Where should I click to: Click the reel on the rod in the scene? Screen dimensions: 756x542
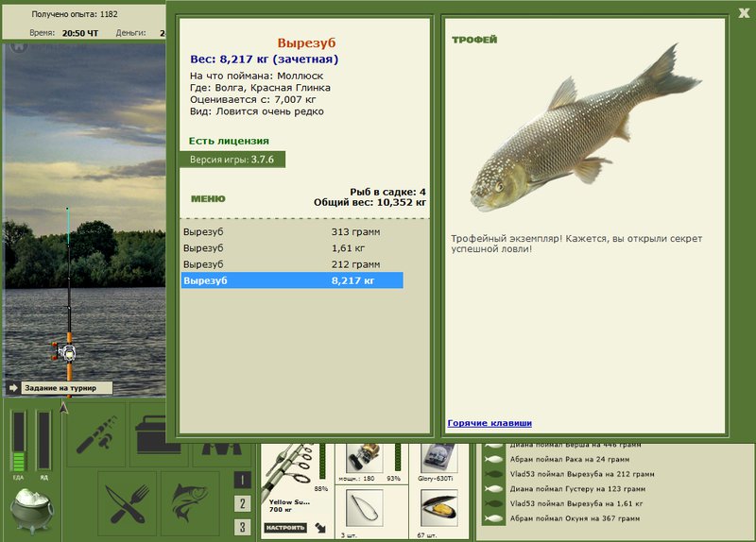coord(64,351)
